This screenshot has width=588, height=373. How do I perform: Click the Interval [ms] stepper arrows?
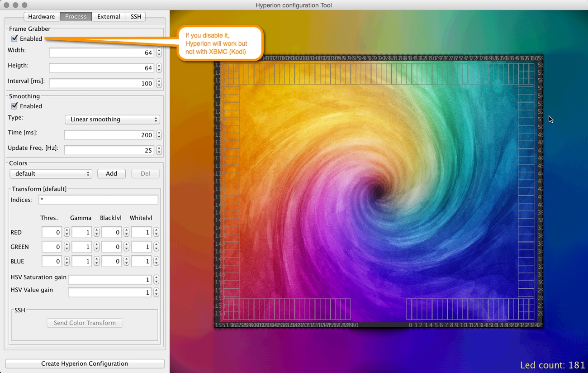(159, 84)
